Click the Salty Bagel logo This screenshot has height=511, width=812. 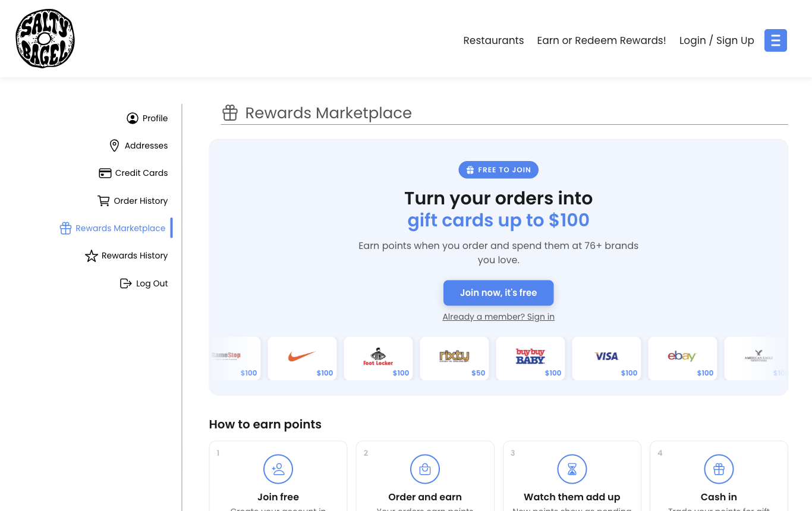click(45, 39)
